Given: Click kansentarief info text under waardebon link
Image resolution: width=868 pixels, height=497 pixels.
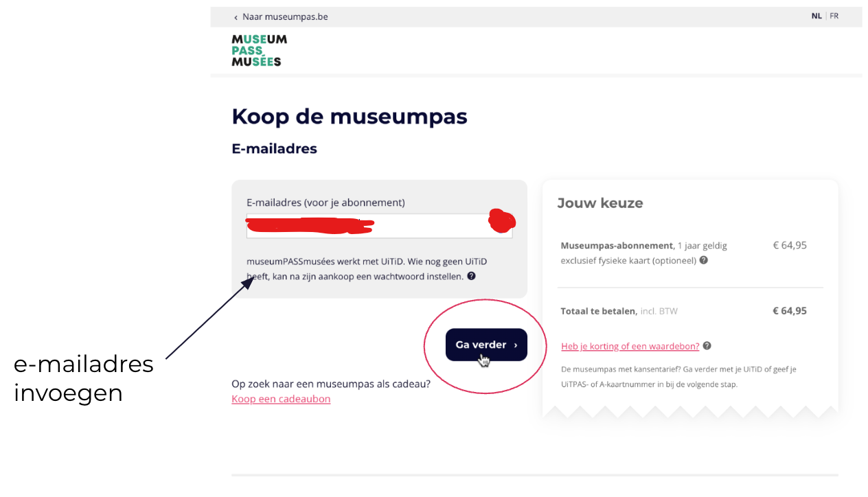Looking at the screenshot, I should (x=678, y=377).
